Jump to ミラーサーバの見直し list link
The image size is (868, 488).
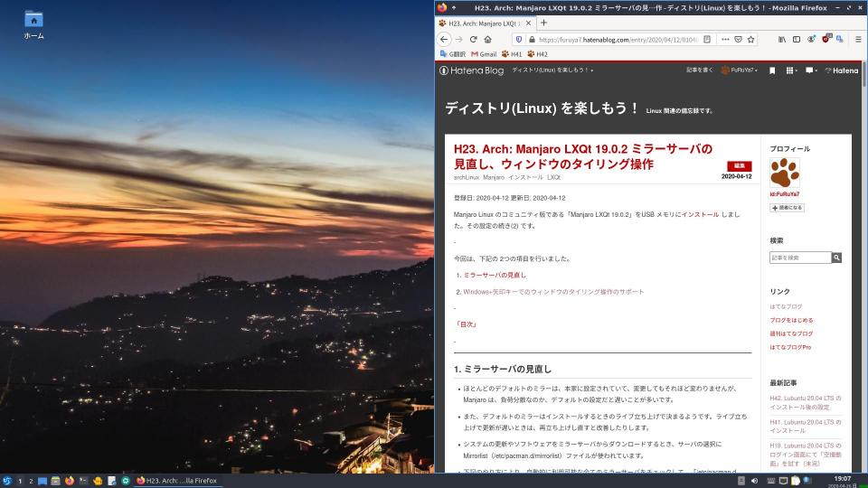[x=495, y=275]
